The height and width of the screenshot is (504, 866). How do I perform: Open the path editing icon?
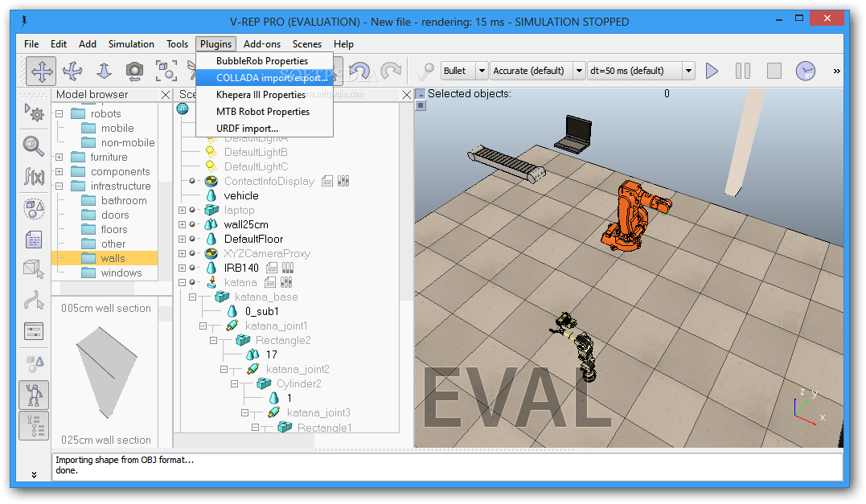tap(34, 301)
